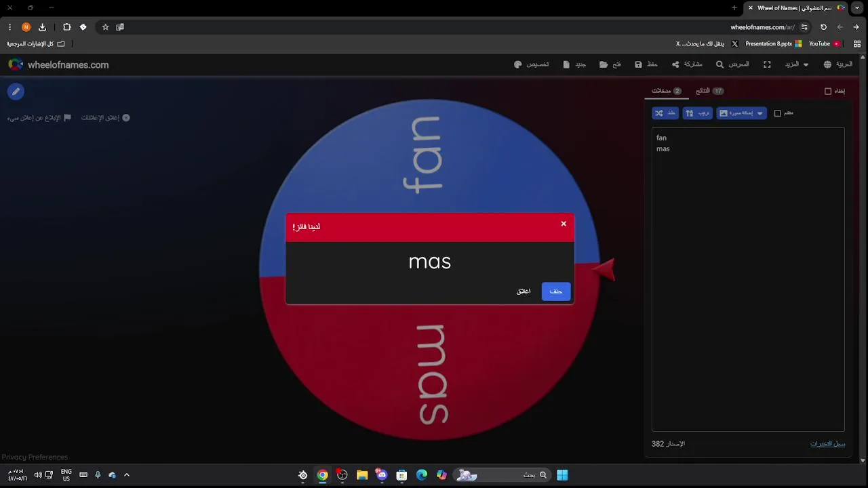Screen dimensions: 868x488
Task: Click the blue remove (حذف) button in dialog
Action: pos(556,291)
